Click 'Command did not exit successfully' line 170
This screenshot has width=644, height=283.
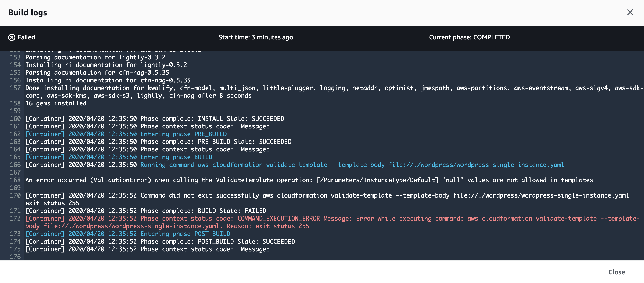327,199
